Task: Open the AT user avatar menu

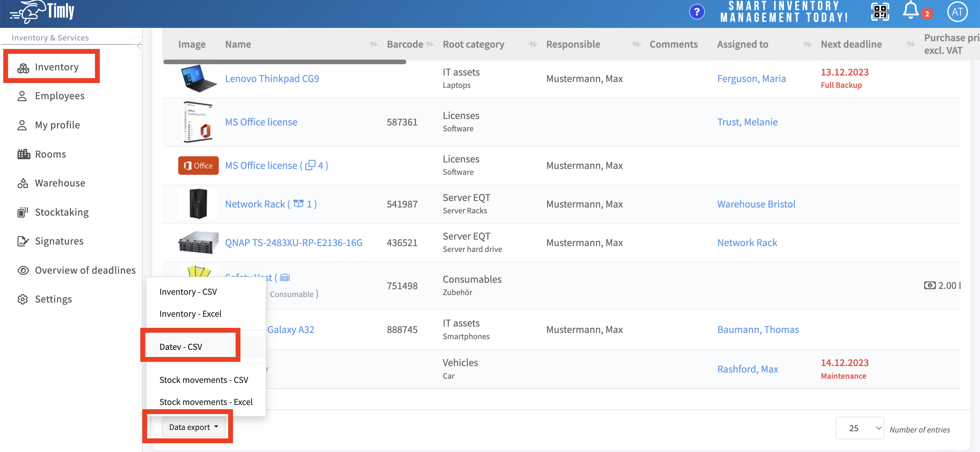Action: coord(957,12)
